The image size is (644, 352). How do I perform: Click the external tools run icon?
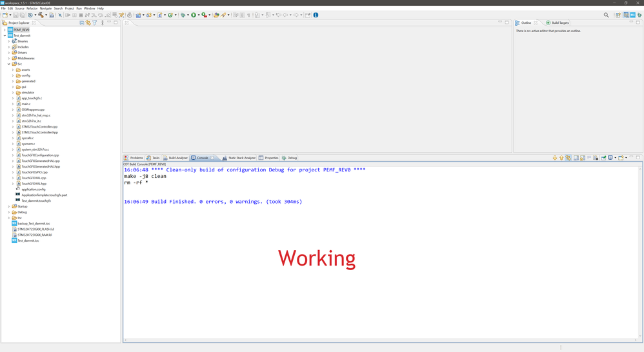pyautogui.click(x=204, y=15)
